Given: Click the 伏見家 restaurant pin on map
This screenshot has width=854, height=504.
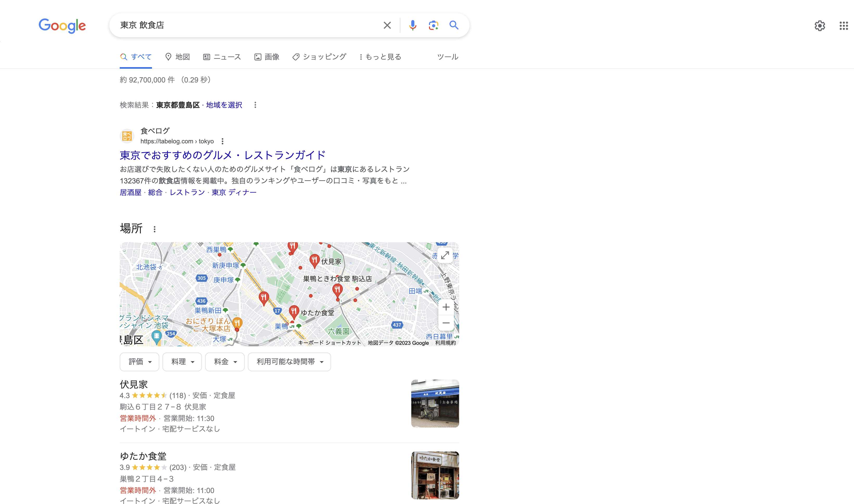Looking at the screenshot, I should coord(314,261).
